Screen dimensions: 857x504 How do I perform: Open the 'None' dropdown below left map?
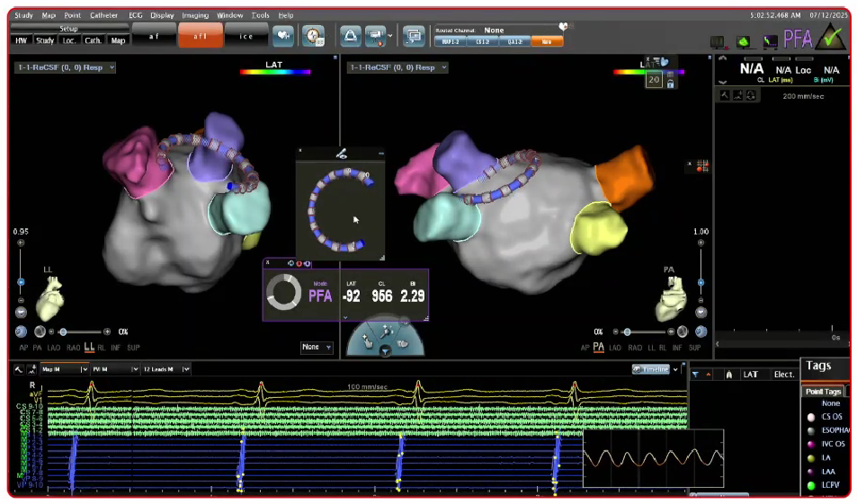coord(317,347)
